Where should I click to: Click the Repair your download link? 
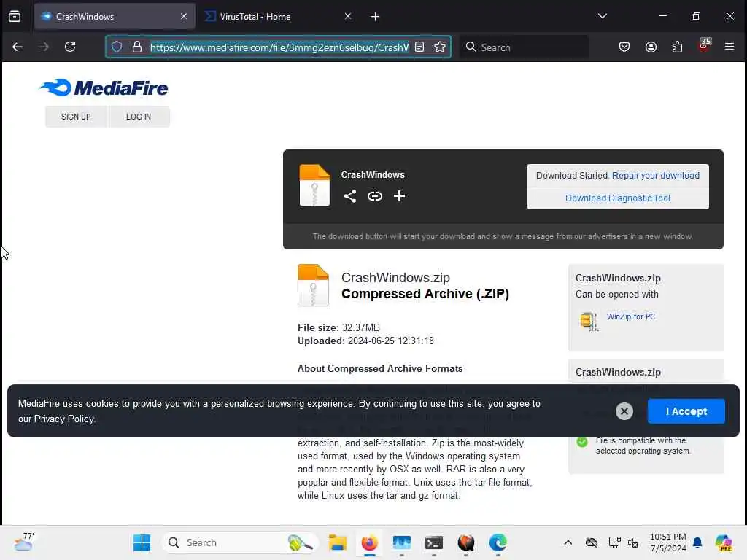click(656, 175)
